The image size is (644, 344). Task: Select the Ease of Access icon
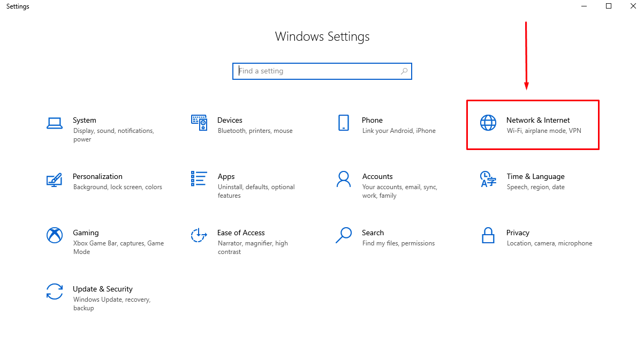[199, 235]
